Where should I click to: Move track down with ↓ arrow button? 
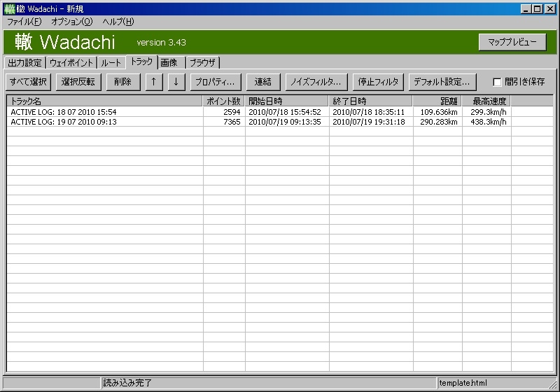(176, 82)
